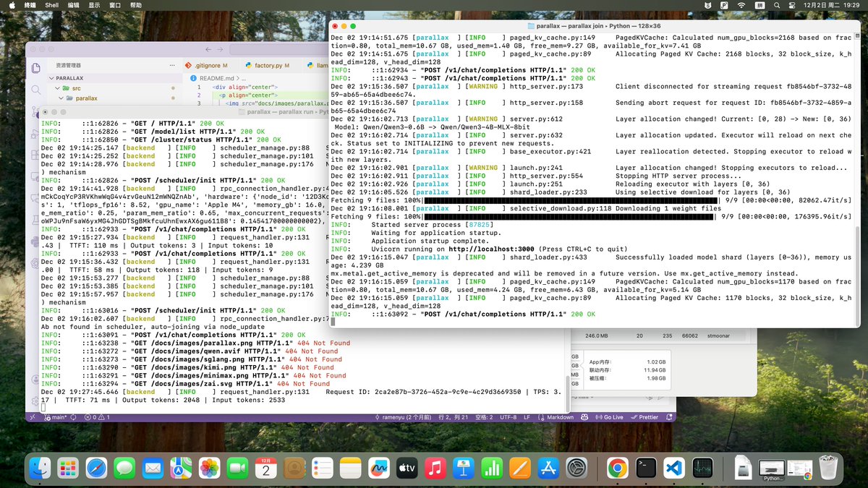
Task: Switch to the .gitignore editor tab
Action: pos(207,65)
